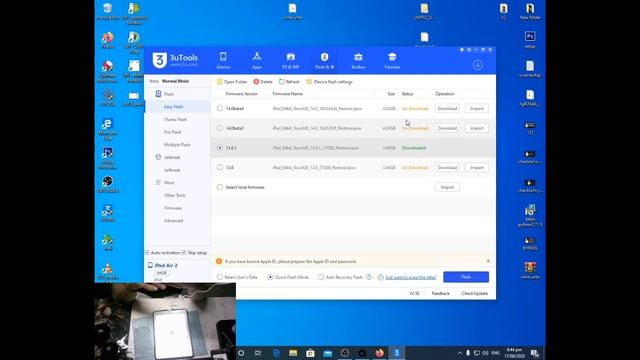The height and width of the screenshot is (360, 640).
Task: Select the 14.0beta3 firmware radio button
Action: [220, 128]
